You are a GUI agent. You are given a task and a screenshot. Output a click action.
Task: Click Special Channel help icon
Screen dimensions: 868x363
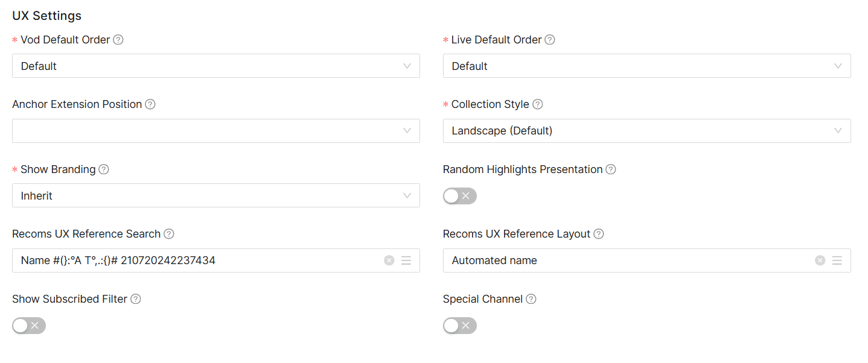[x=531, y=299]
